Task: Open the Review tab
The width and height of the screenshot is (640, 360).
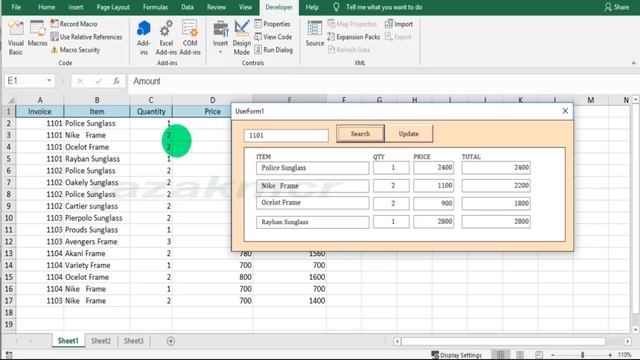Action: click(x=216, y=7)
